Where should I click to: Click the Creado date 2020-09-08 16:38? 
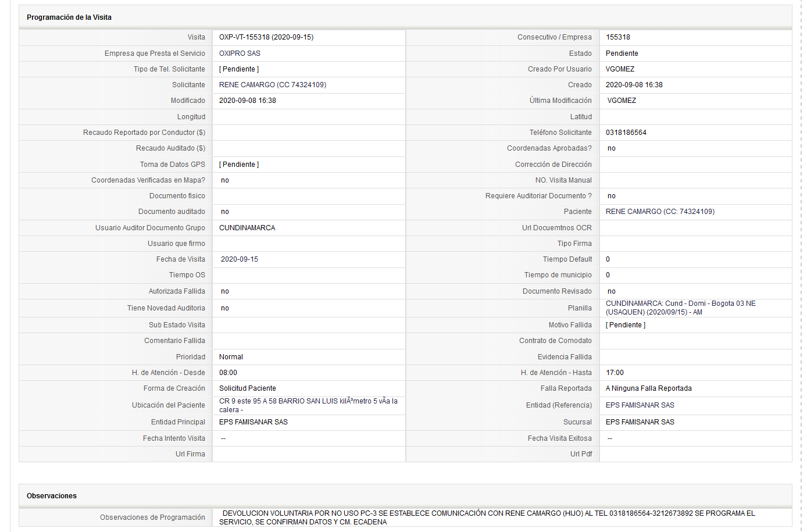[634, 85]
